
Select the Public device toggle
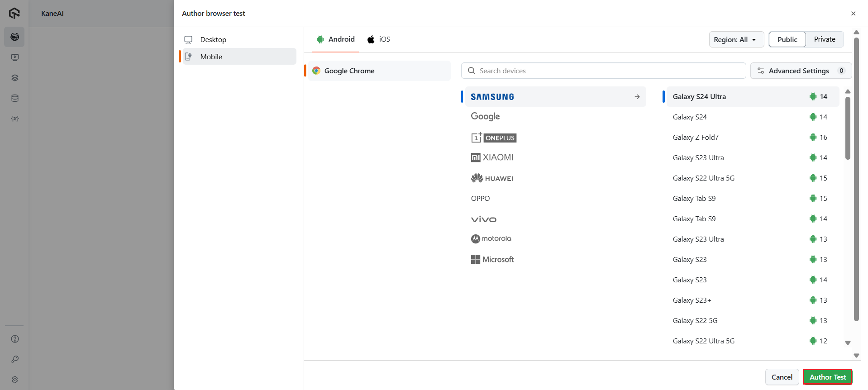(787, 39)
